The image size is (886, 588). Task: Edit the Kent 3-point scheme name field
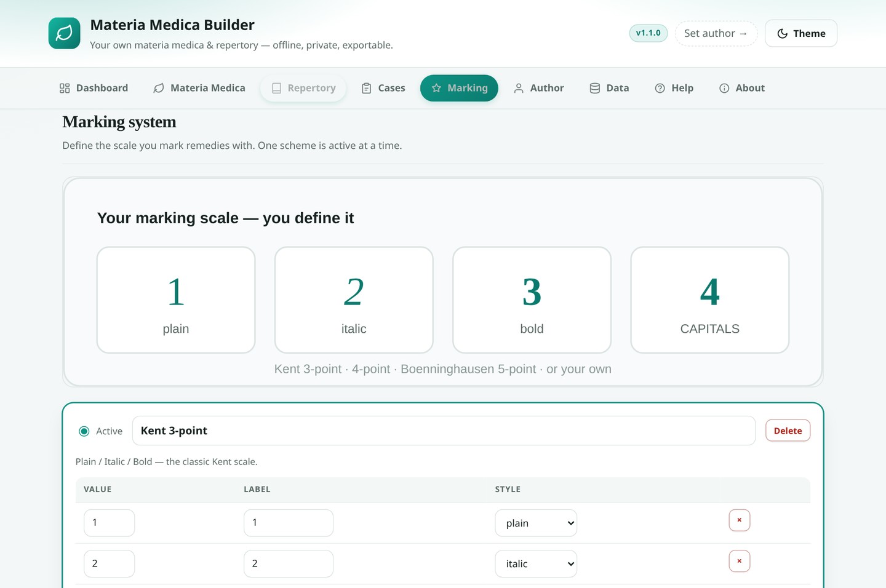click(444, 431)
